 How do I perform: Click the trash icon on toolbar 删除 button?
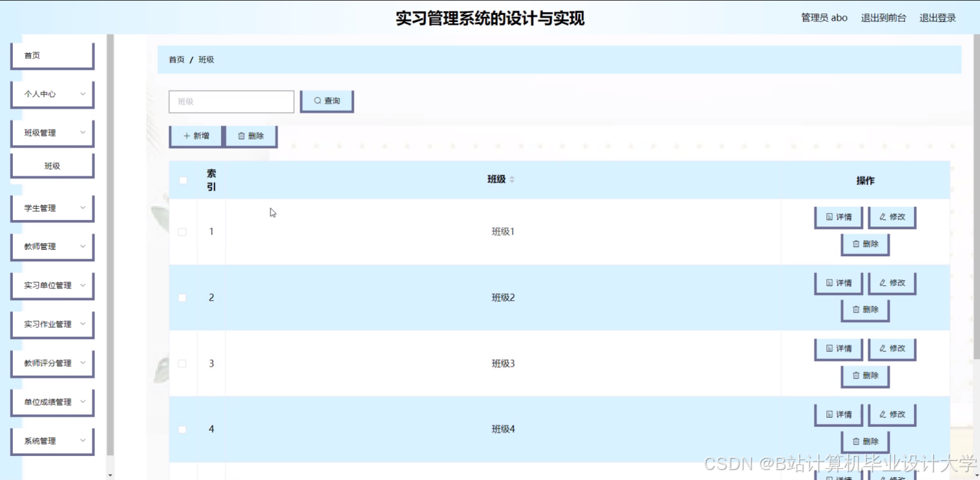click(241, 136)
